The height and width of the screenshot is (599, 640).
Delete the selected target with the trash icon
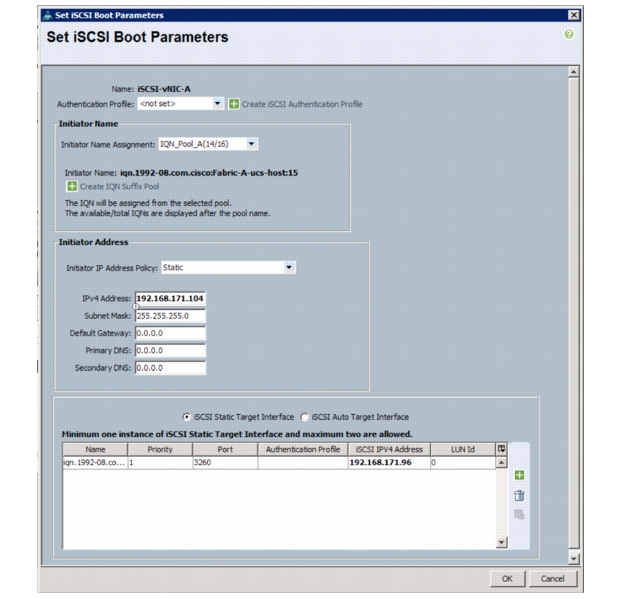[x=519, y=495]
